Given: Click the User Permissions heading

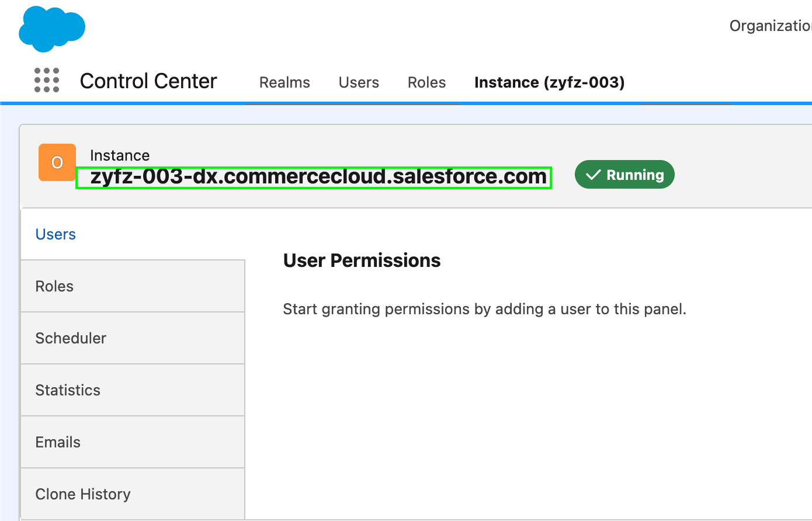Looking at the screenshot, I should tap(362, 260).
